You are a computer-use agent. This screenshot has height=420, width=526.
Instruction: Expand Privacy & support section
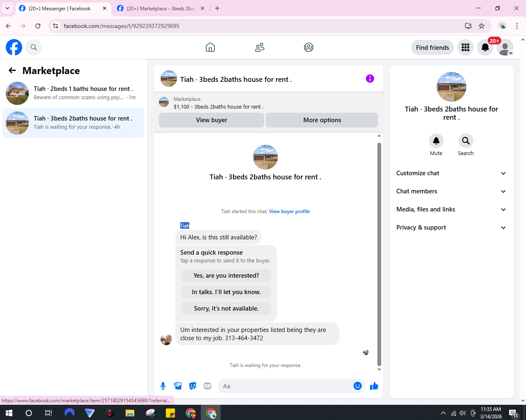[x=452, y=227]
